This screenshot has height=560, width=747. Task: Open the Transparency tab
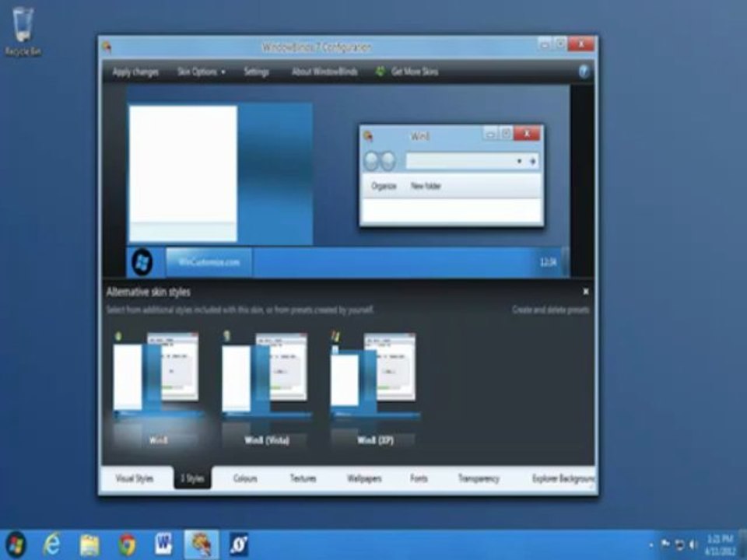tap(479, 478)
